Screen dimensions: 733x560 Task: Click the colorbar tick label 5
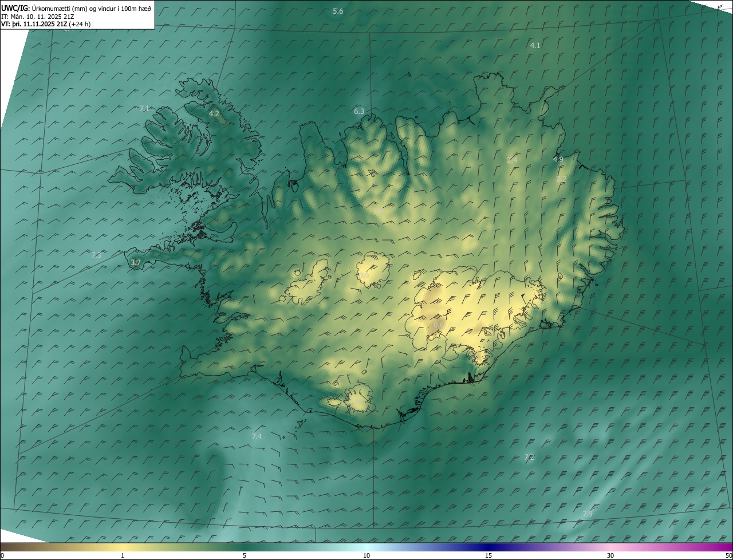tap(245, 556)
